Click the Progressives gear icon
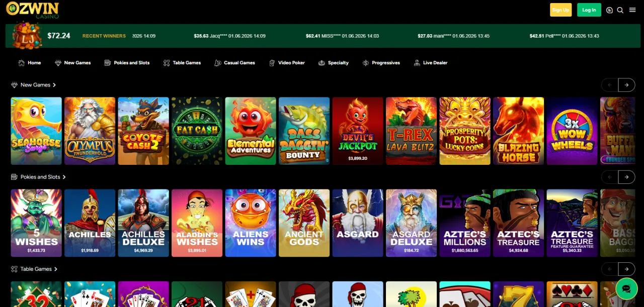This screenshot has width=644, height=307. click(x=366, y=63)
